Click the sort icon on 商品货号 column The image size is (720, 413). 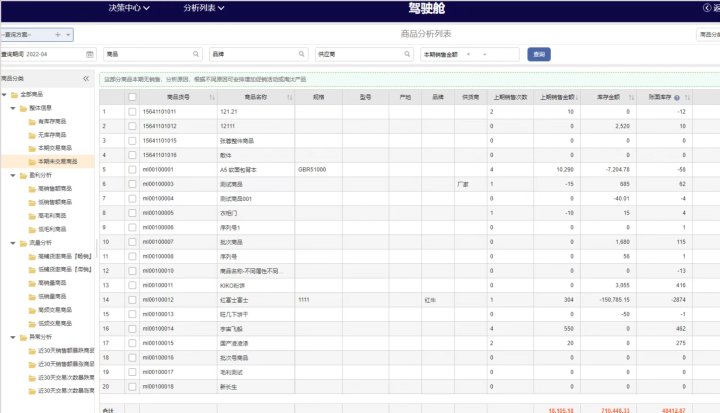[211, 98]
